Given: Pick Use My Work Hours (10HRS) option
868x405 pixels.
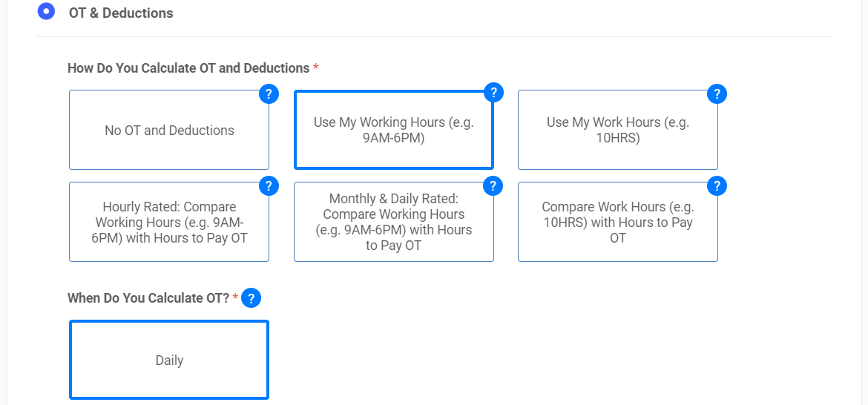Looking at the screenshot, I should 617,131.
